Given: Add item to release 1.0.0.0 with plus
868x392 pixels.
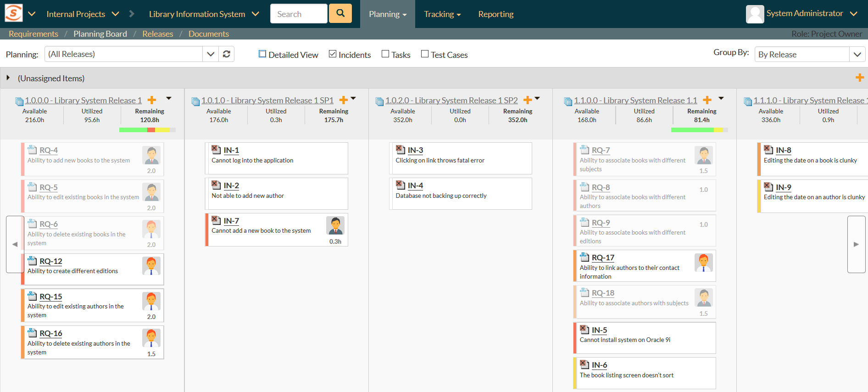Looking at the screenshot, I should tap(152, 100).
